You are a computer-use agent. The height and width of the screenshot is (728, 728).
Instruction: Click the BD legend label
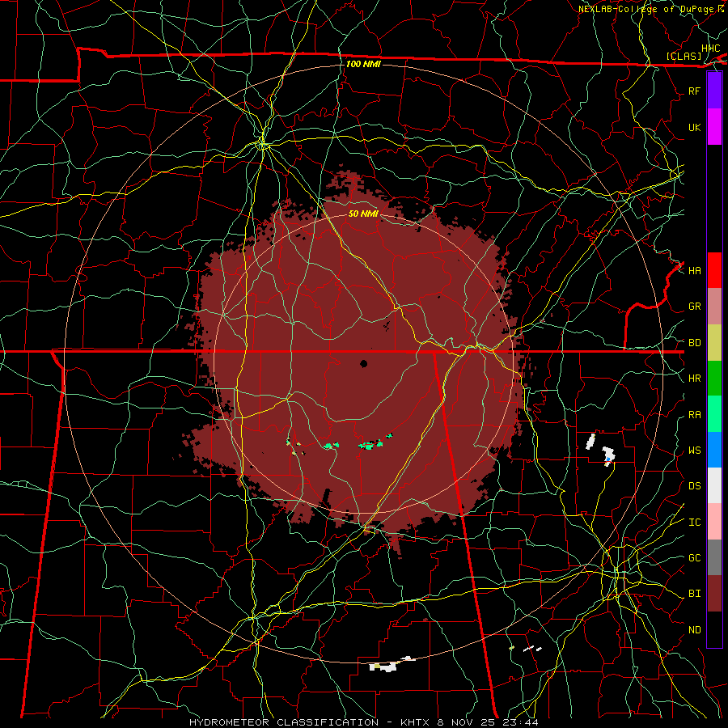coord(694,343)
